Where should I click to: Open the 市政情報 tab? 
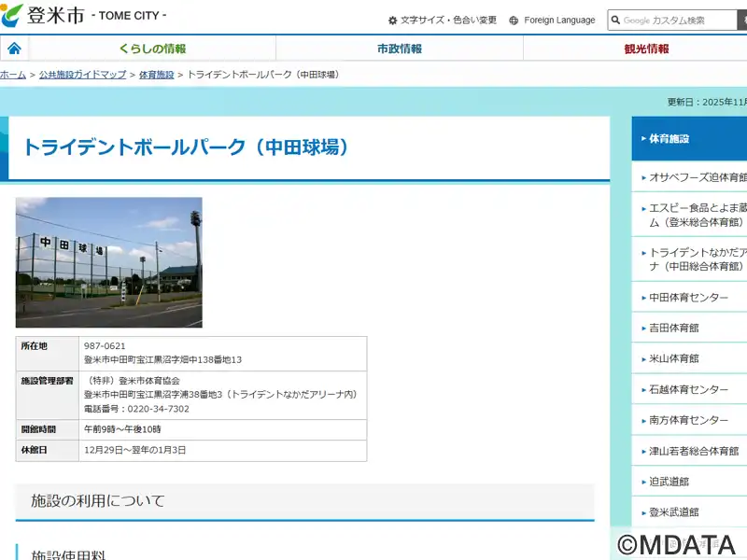point(399,49)
